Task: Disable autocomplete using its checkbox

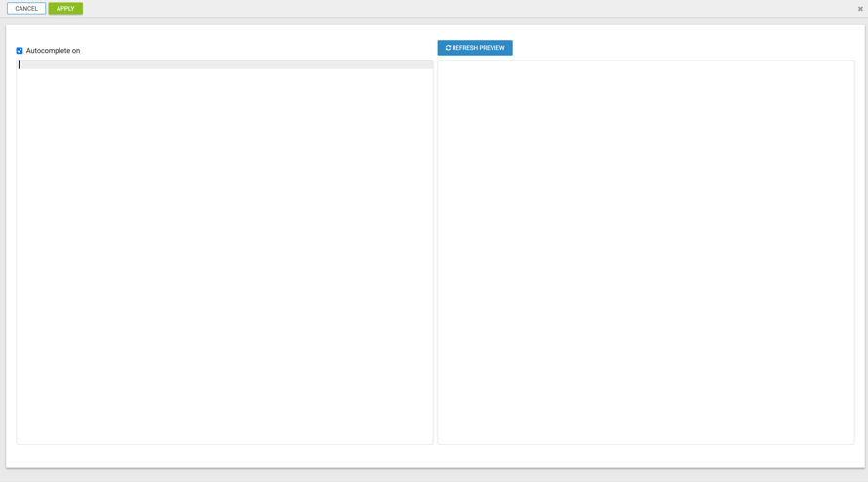Action: (20, 51)
